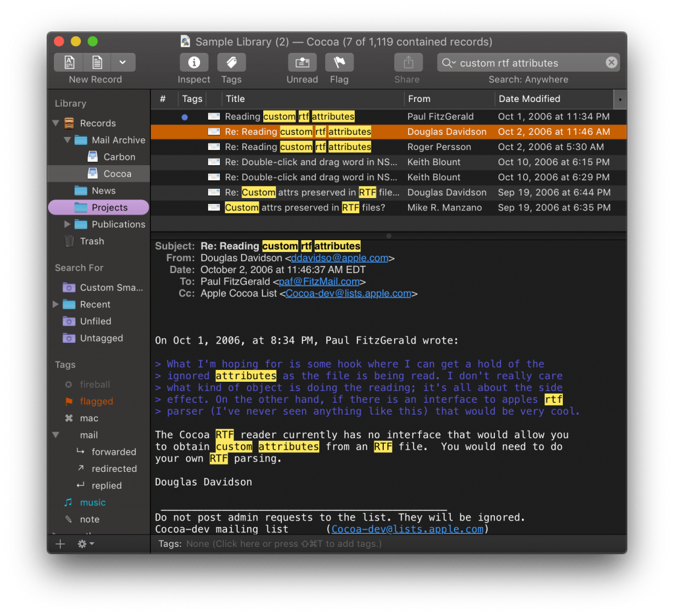Select Mike R. Manzano's message
Viewport: 674px width, 616px height.
tap(388, 207)
